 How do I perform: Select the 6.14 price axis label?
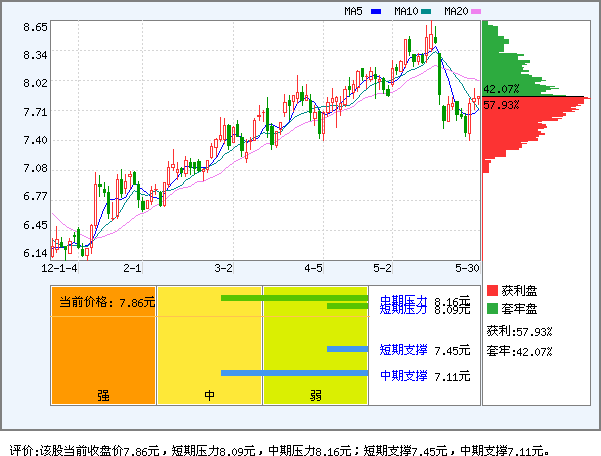click(35, 253)
